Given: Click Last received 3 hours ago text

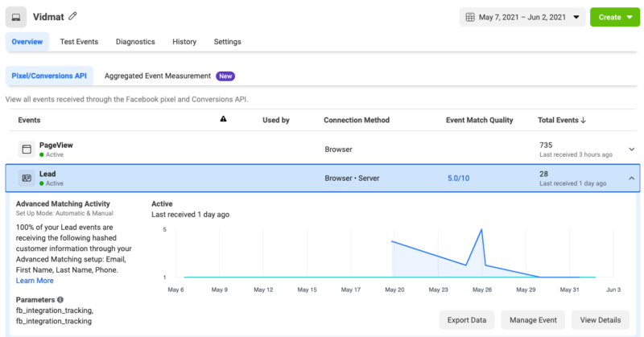Looking at the screenshot, I should [576, 154].
